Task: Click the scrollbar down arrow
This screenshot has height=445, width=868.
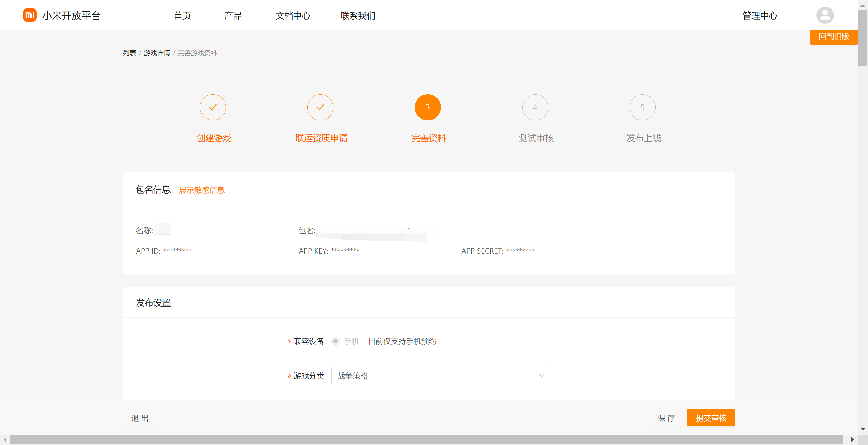Action: tap(863, 429)
